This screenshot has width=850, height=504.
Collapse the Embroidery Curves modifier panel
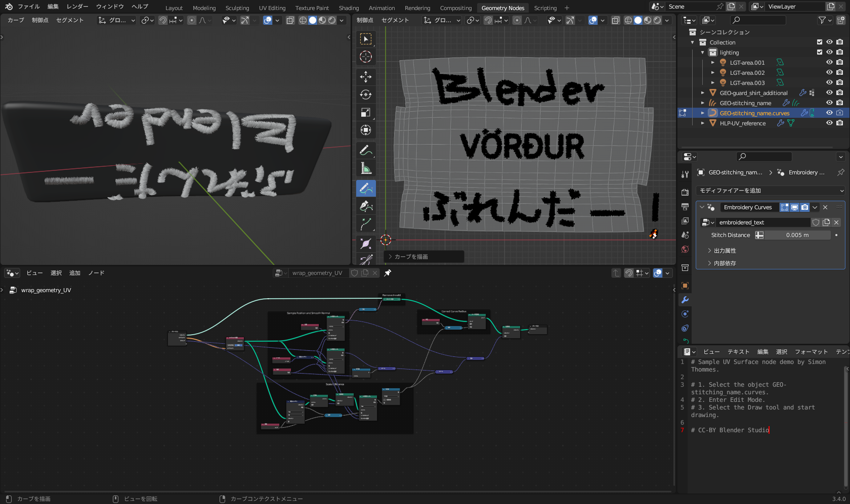coord(702,207)
